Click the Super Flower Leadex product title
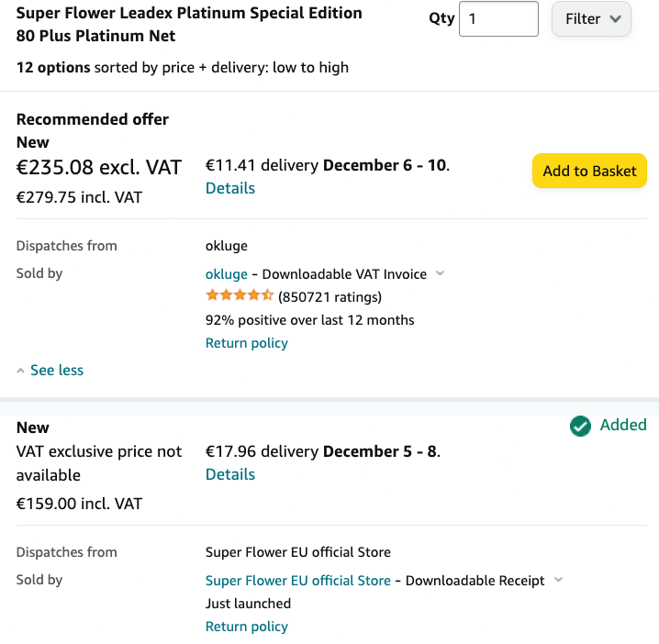Viewport: 659px width, 644px height. 189,25
